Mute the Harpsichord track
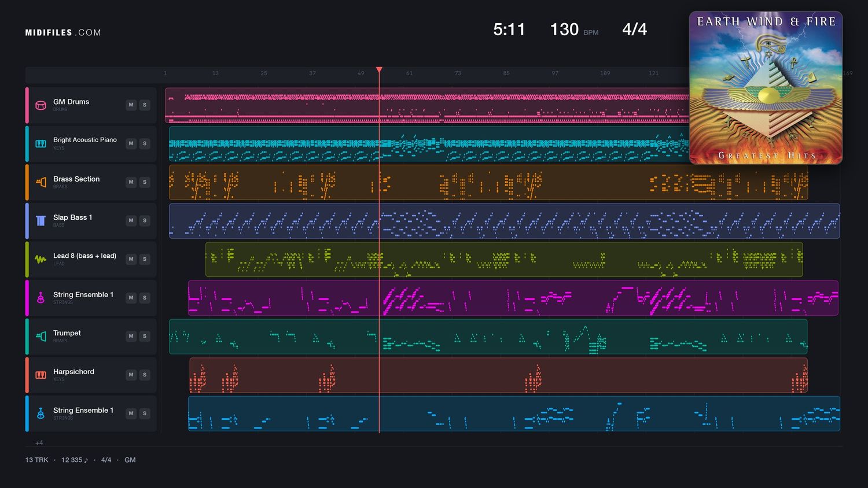This screenshot has width=868, height=488. [131, 375]
